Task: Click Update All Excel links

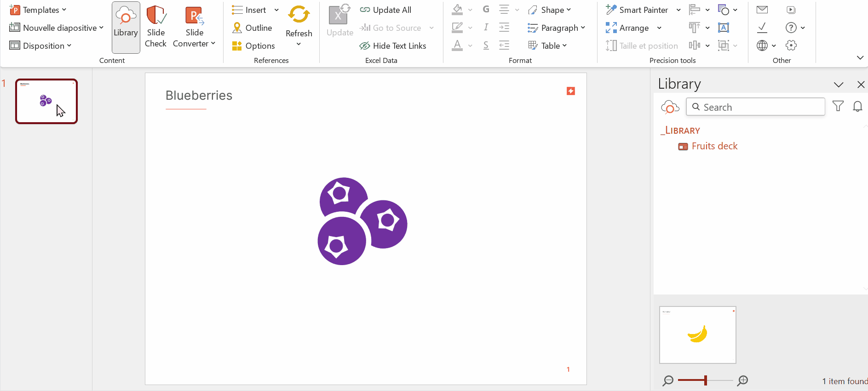Action: 385,10
